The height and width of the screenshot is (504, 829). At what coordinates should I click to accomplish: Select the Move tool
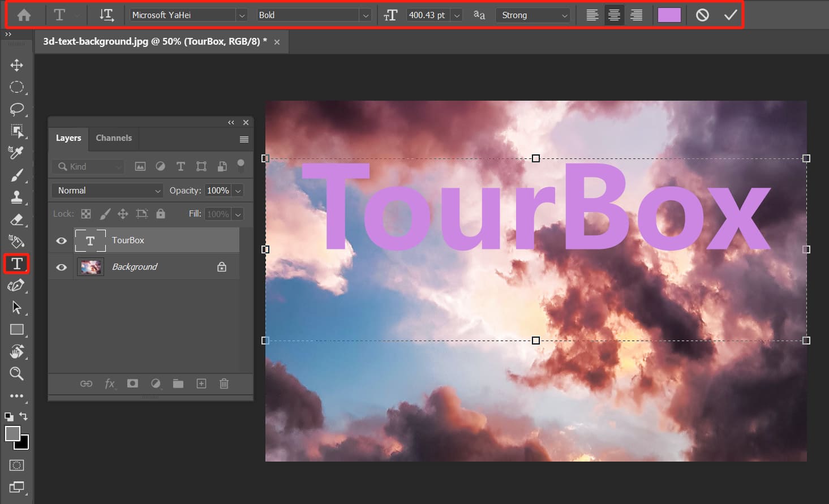click(16, 65)
